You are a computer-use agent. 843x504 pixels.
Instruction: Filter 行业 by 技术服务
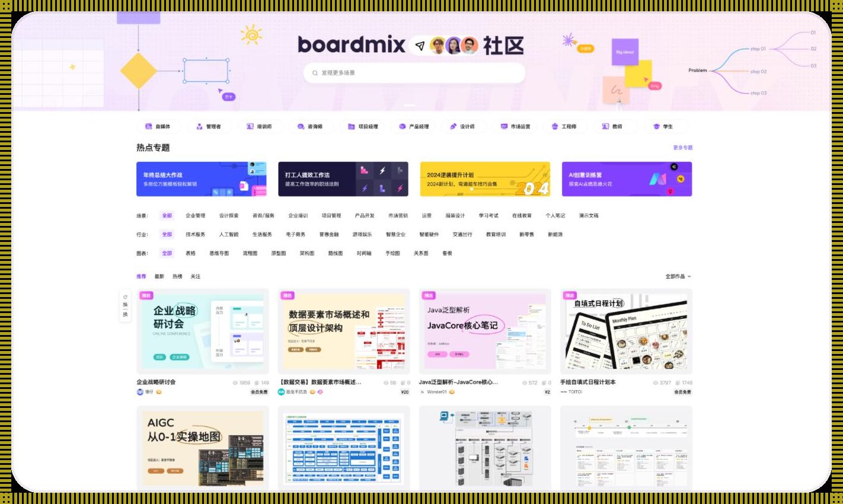pyautogui.click(x=196, y=235)
